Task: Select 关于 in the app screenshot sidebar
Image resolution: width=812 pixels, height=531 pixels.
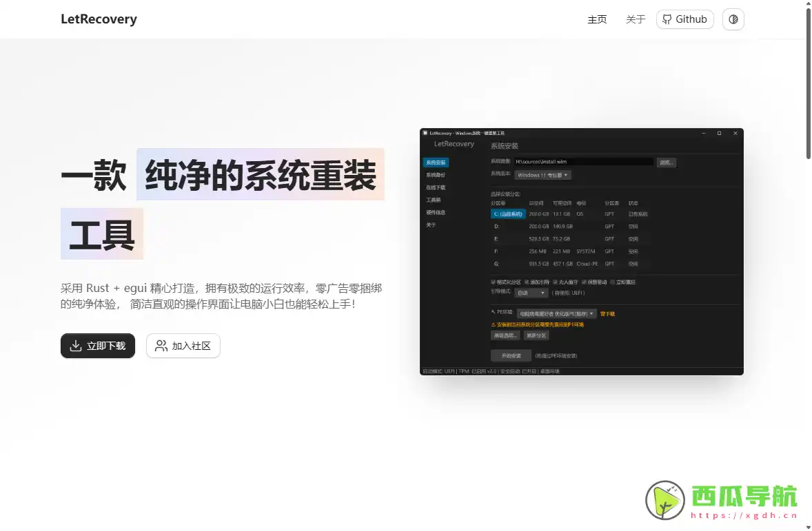Action: point(431,225)
